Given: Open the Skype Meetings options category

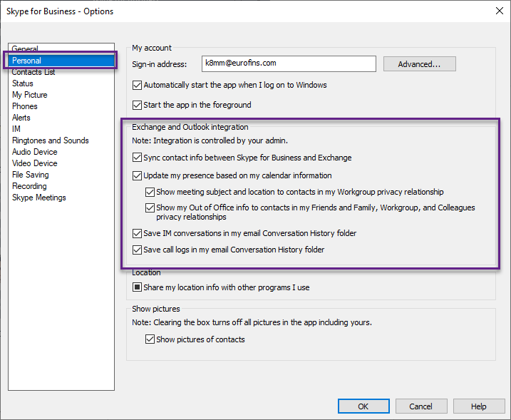Looking at the screenshot, I should pos(38,198).
